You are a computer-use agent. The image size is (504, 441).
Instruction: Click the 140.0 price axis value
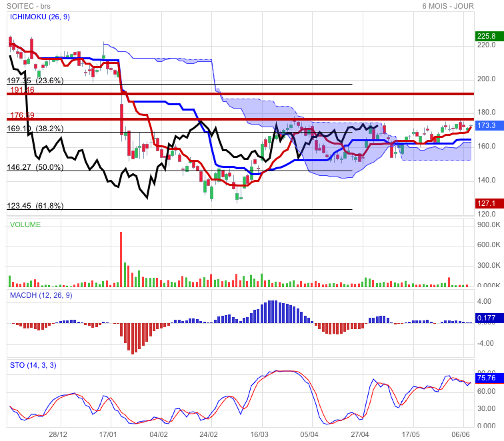point(486,180)
